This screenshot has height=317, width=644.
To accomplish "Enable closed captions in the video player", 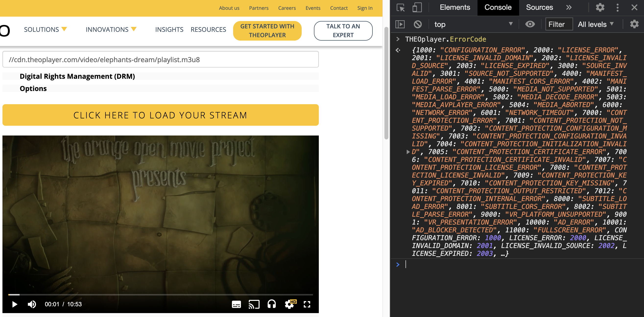I will coord(236,304).
